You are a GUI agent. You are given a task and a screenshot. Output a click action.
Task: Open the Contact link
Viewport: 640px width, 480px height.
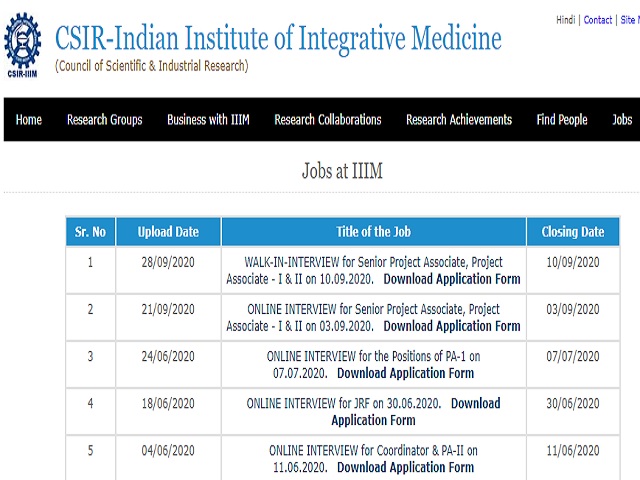[x=598, y=20]
